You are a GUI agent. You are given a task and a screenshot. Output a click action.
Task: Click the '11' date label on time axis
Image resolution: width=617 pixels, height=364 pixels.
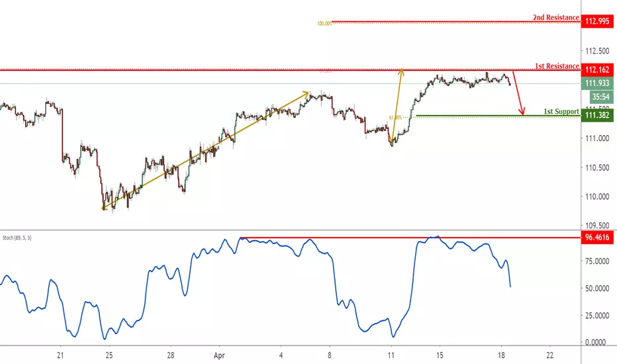[391, 355]
